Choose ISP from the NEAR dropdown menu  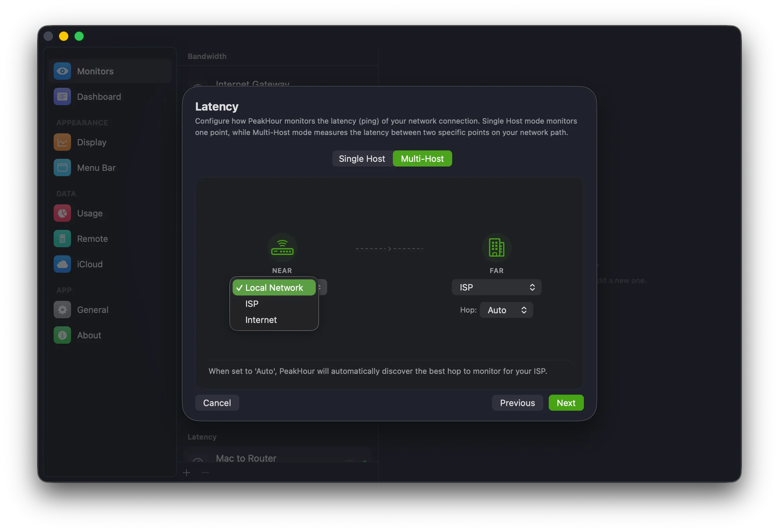pyautogui.click(x=274, y=304)
